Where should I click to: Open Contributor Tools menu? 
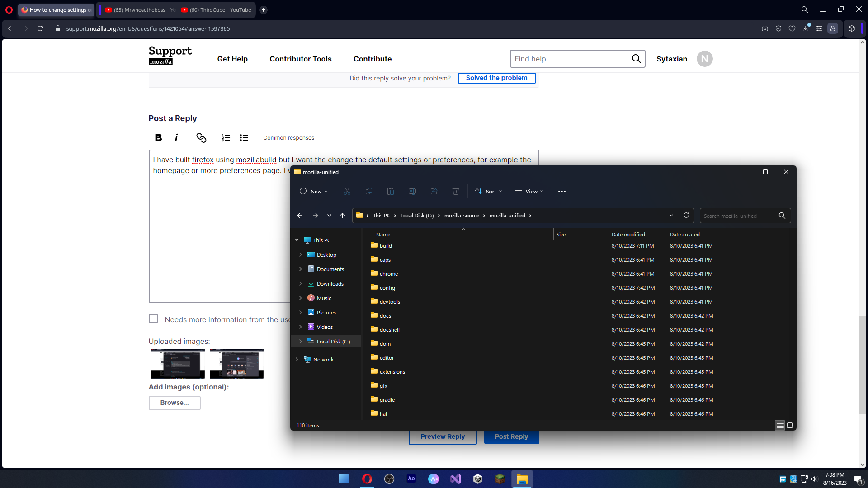pos(301,59)
